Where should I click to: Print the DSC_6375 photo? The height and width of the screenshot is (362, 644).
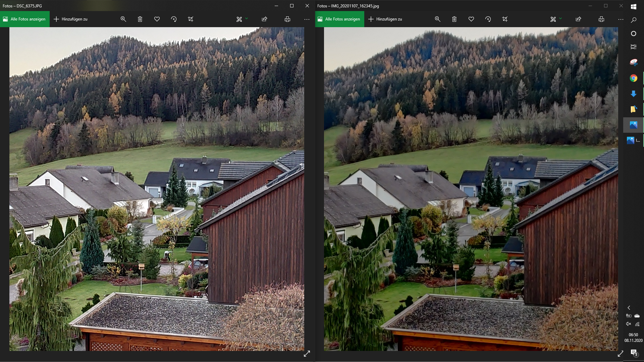tap(287, 19)
